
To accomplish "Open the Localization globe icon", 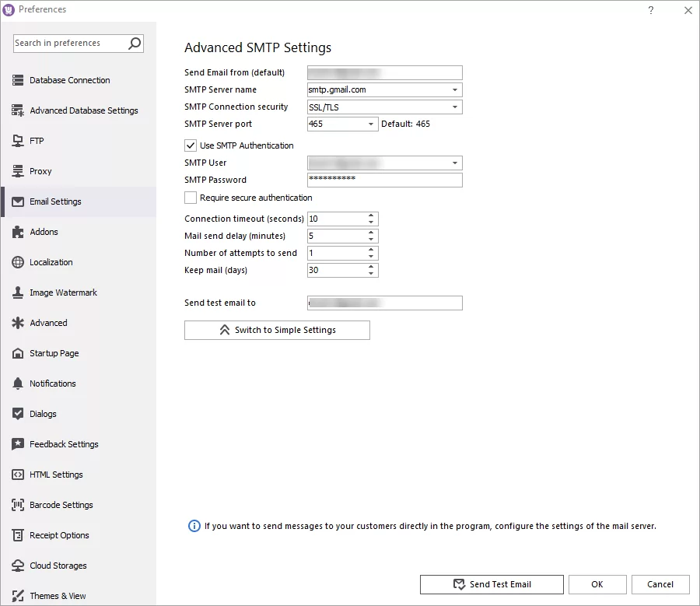I will (x=18, y=262).
